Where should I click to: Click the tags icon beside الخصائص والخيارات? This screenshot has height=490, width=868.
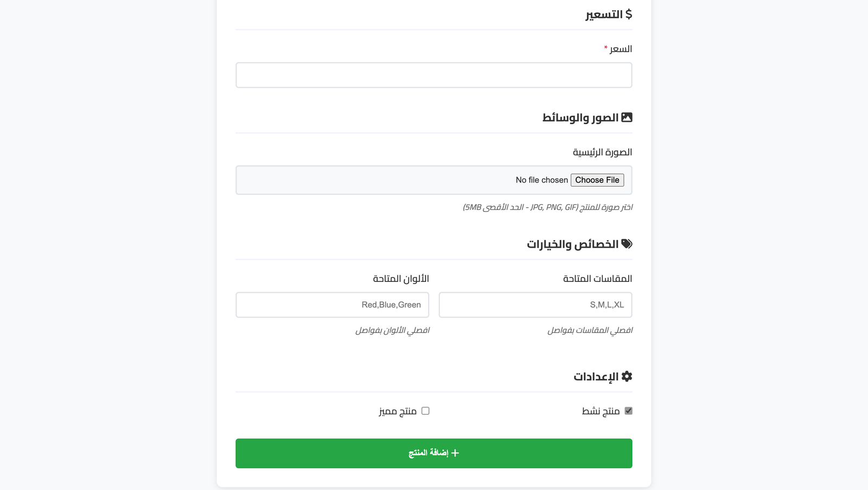(x=627, y=244)
